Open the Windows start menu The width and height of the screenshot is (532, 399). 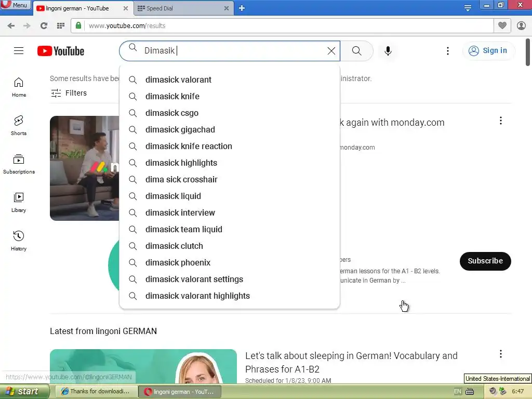coord(24,392)
